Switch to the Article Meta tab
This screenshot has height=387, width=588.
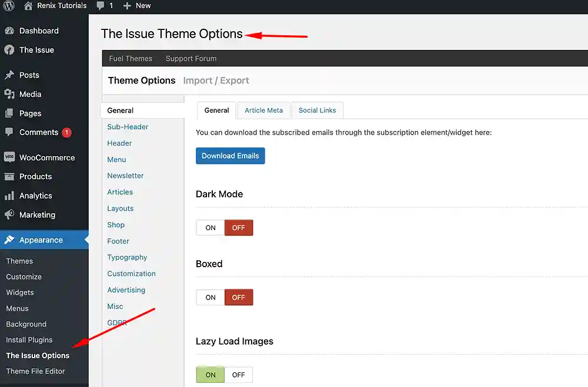[x=263, y=110]
